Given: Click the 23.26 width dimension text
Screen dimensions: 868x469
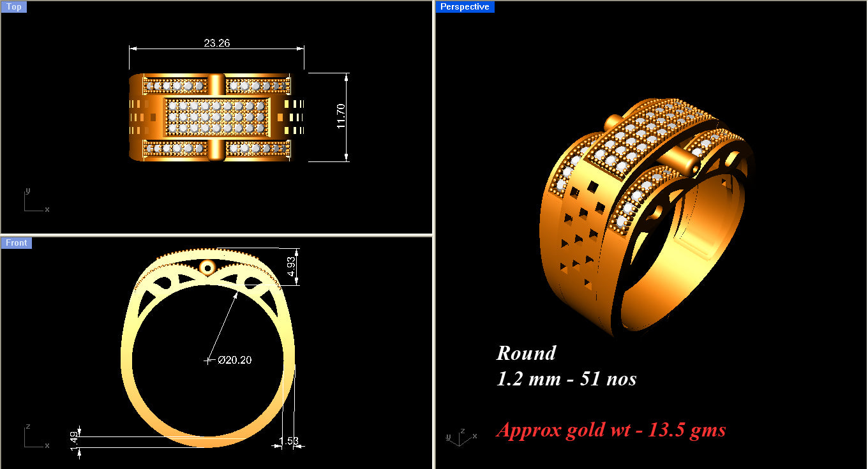Looking at the screenshot, I should 216,43.
